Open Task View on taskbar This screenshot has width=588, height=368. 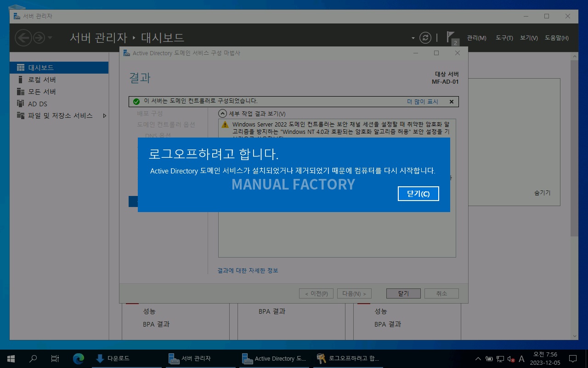click(55, 358)
